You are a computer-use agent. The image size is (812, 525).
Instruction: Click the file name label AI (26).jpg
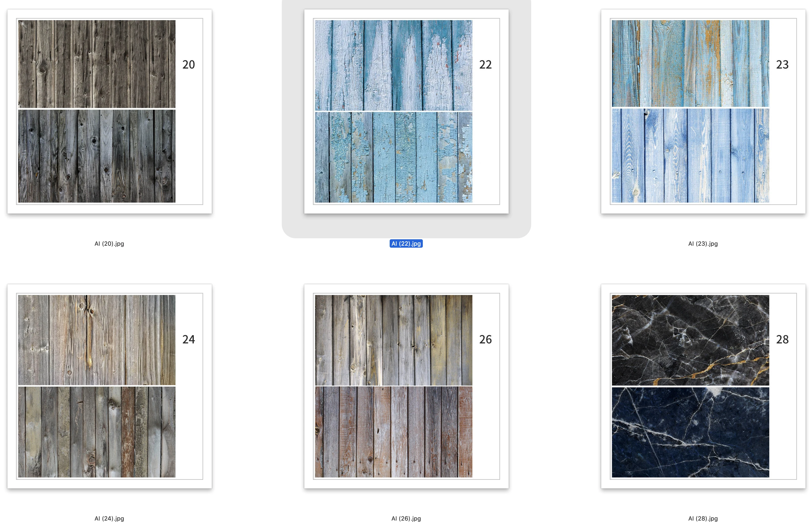(406, 518)
